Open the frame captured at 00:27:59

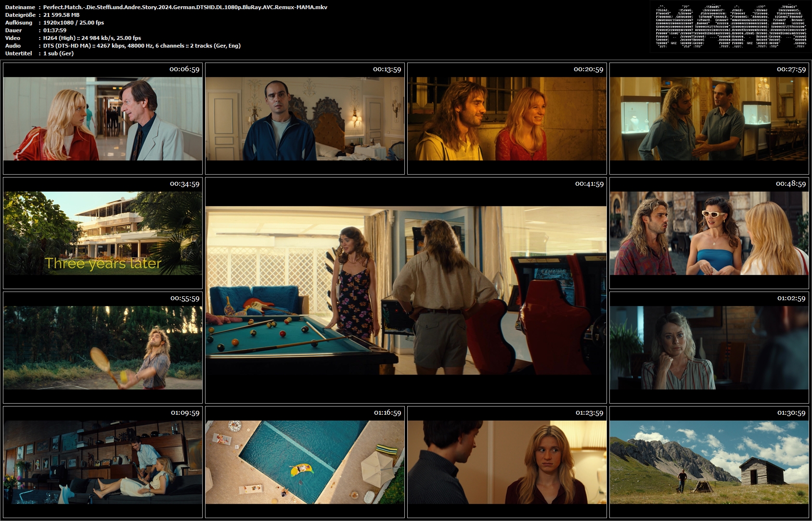(709, 118)
